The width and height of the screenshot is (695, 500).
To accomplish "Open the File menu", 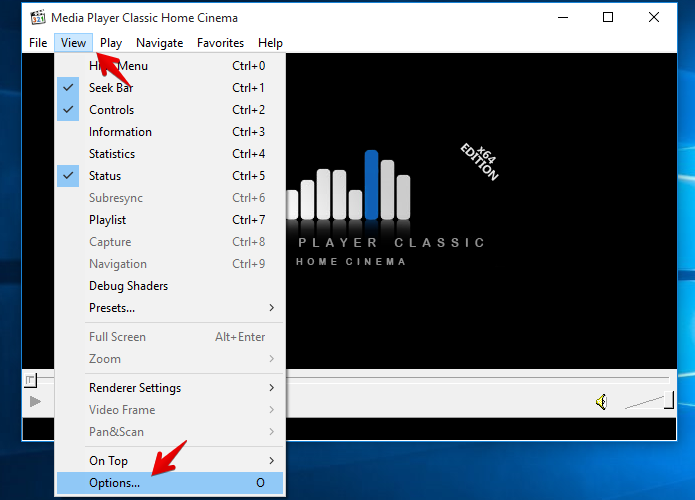I will [x=38, y=43].
